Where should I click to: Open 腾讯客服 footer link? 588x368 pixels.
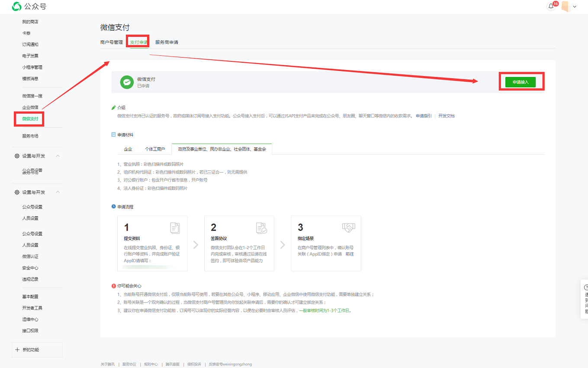tap(173, 364)
